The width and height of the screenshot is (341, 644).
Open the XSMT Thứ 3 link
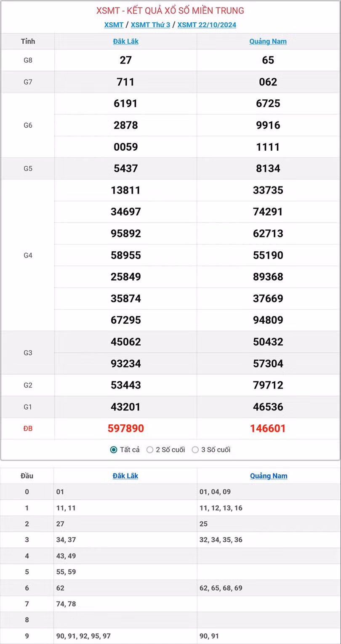(150, 25)
